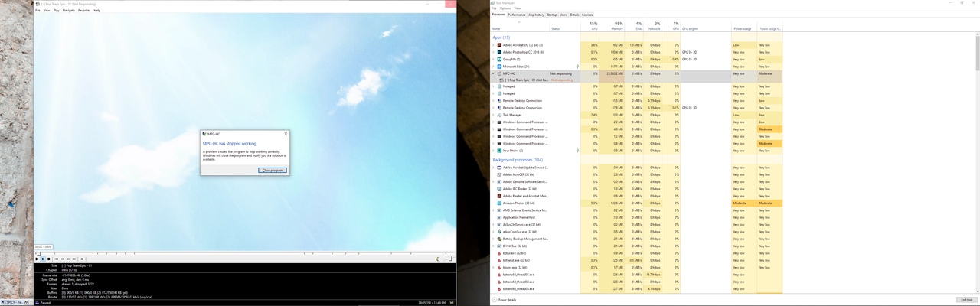Viewport: 980px width, 306px height.
Task: Click the atkexComSvc.exe process icon
Action: click(499, 232)
